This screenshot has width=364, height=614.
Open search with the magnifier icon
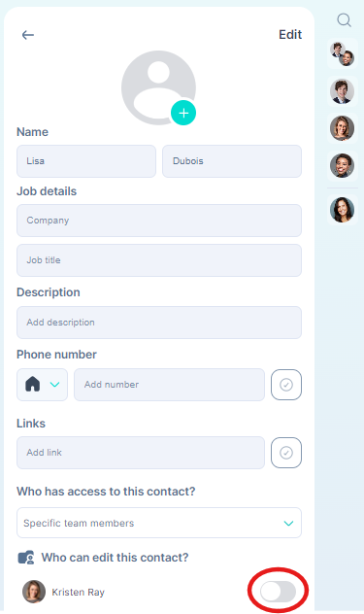pyautogui.click(x=344, y=20)
